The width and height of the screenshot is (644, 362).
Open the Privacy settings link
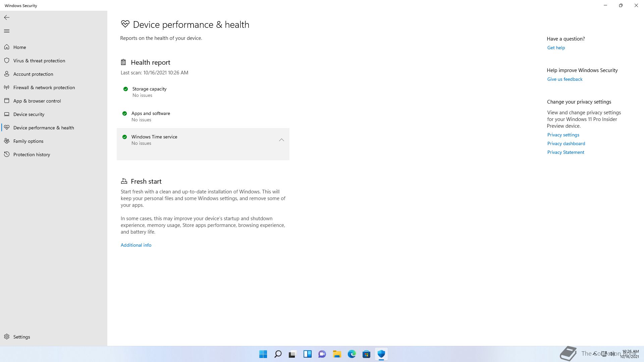[563, 135]
